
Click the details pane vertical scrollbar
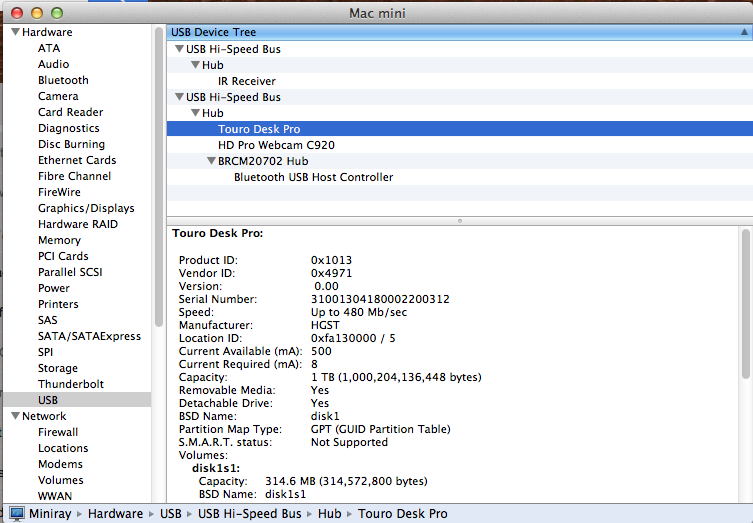coord(745,304)
